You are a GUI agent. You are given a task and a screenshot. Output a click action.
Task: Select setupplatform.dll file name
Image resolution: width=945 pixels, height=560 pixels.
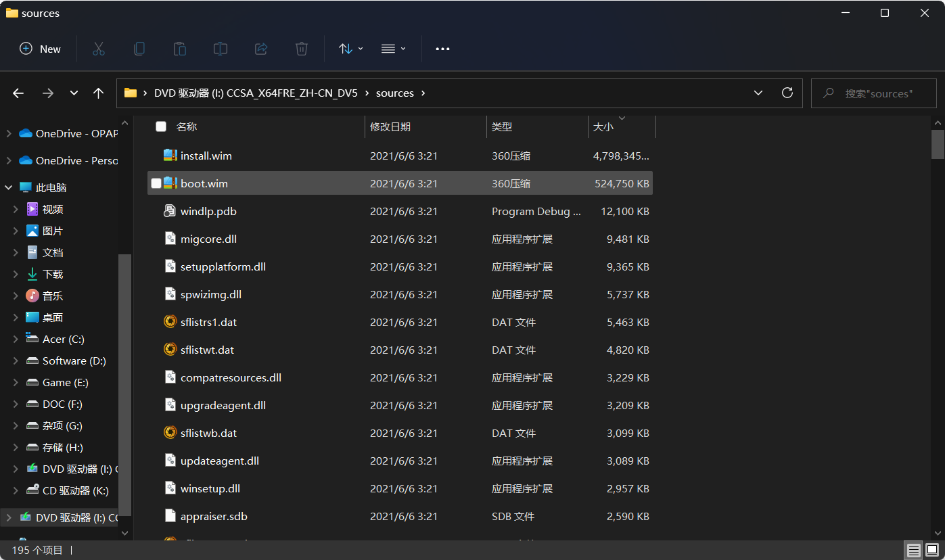point(223,266)
